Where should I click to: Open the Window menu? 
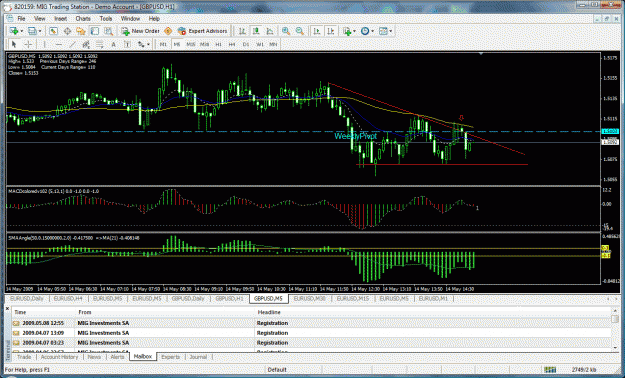pos(130,18)
